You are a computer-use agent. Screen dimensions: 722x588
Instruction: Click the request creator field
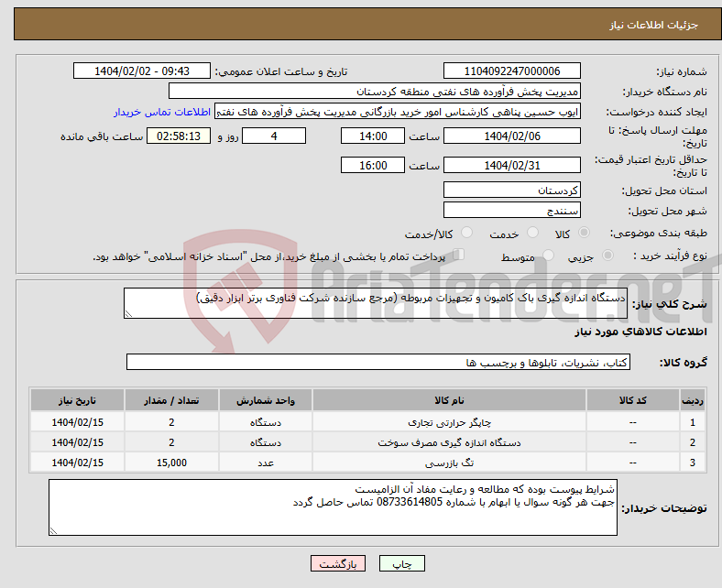click(398, 112)
